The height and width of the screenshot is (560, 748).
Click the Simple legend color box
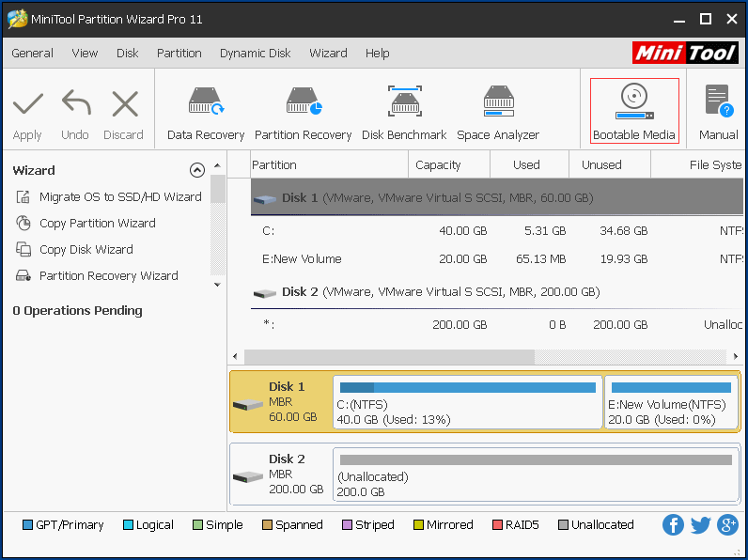point(197,524)
